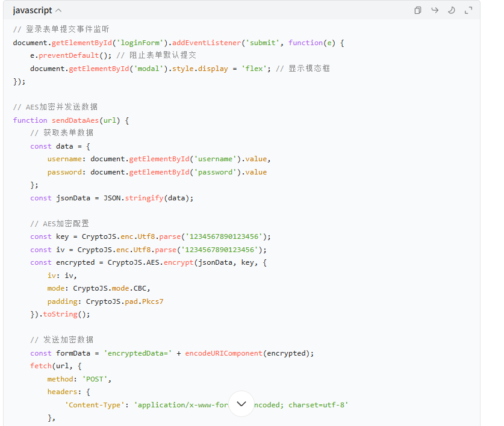
Task: Click the 'Content-Type' header key
Action: pyautogui.click(x=95, y=405)
